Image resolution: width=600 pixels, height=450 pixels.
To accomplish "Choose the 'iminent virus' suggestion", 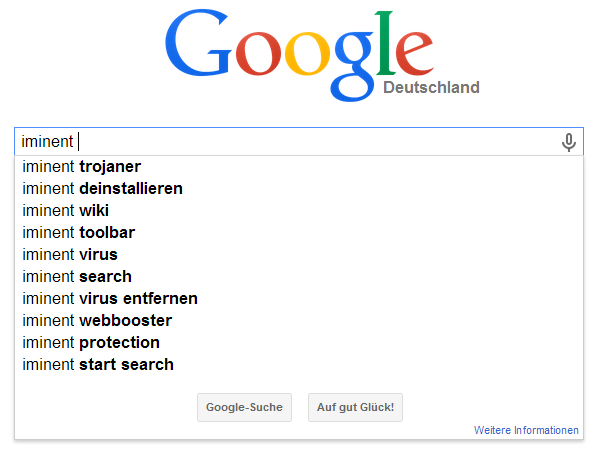I will pos(299,254).
